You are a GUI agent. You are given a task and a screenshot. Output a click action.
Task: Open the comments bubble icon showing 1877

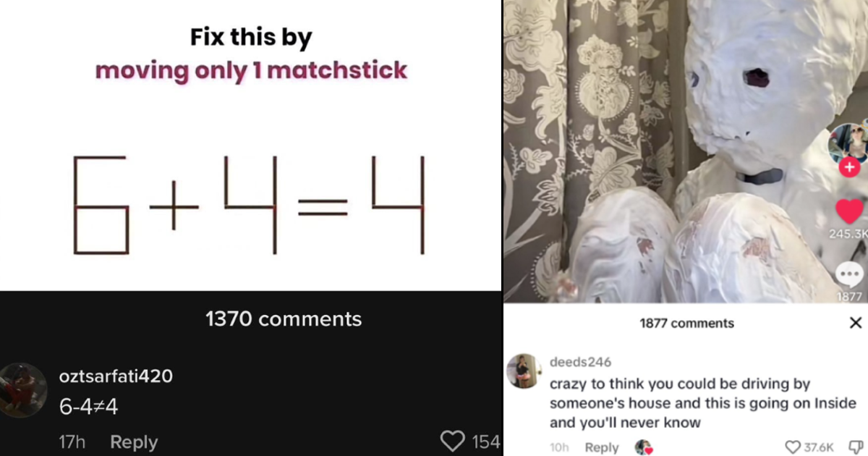click(848, 274)
